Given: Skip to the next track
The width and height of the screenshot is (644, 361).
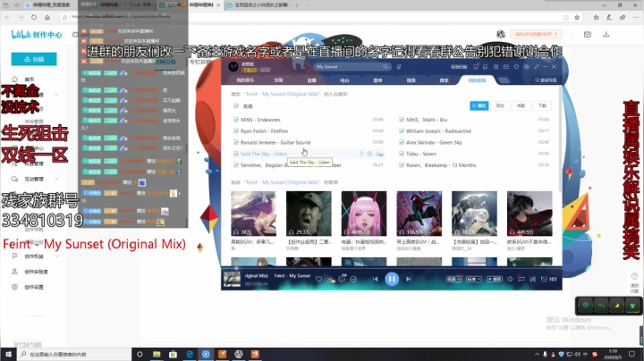Looking at the screenshot, I should 408,279.
